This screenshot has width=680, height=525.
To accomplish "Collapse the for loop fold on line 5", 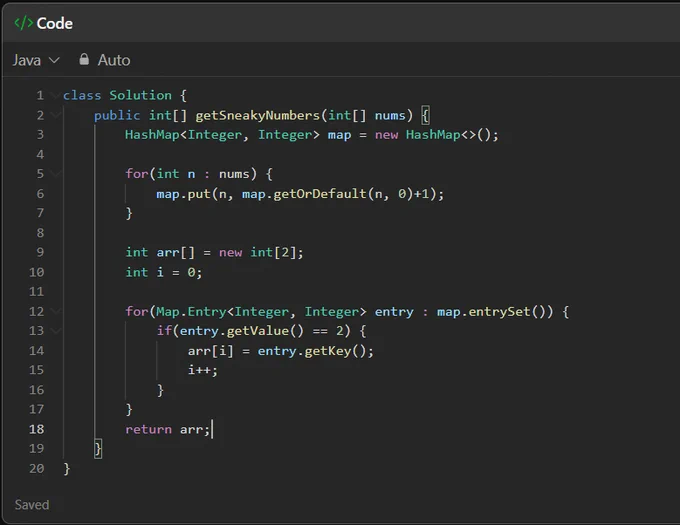I will pos(55,173).
